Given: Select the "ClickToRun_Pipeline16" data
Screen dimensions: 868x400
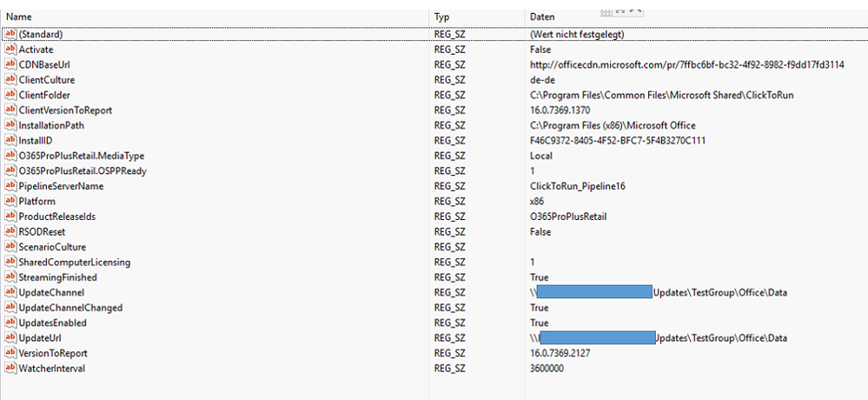Looking at the screenshot, I should (x=578, y=186).
